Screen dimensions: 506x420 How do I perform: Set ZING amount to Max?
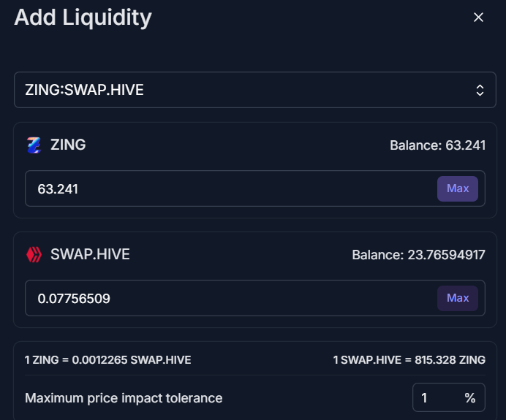[x=458, y=188]
